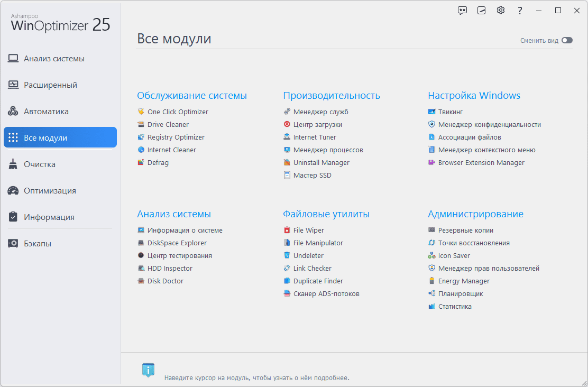Go to the Автоматика sidebar section
Image resolution: width=588 pixels, height=387 pixels.
pyautogui.click(x=60, y=112)
